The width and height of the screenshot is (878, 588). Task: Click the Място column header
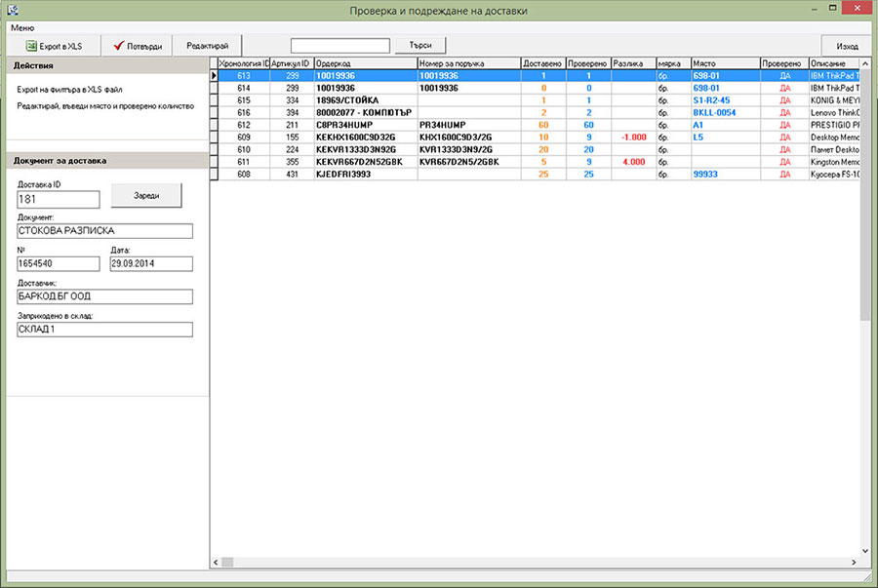(x=726, y=63)
